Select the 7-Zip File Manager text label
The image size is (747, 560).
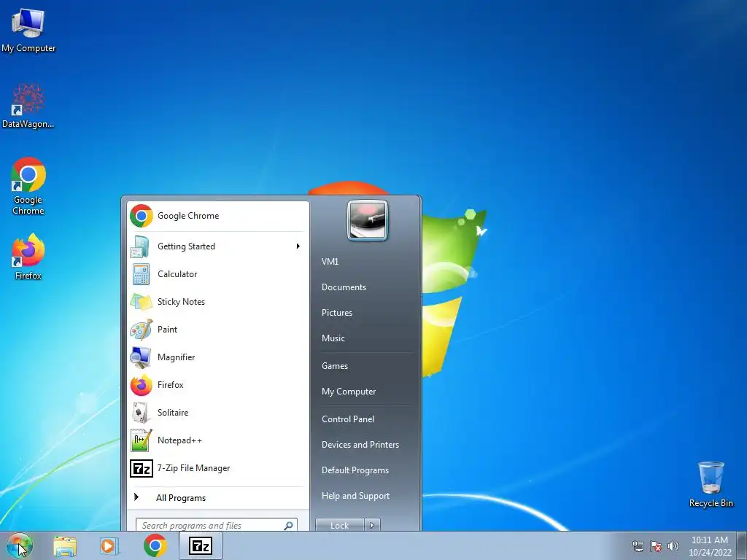(193, 468)
